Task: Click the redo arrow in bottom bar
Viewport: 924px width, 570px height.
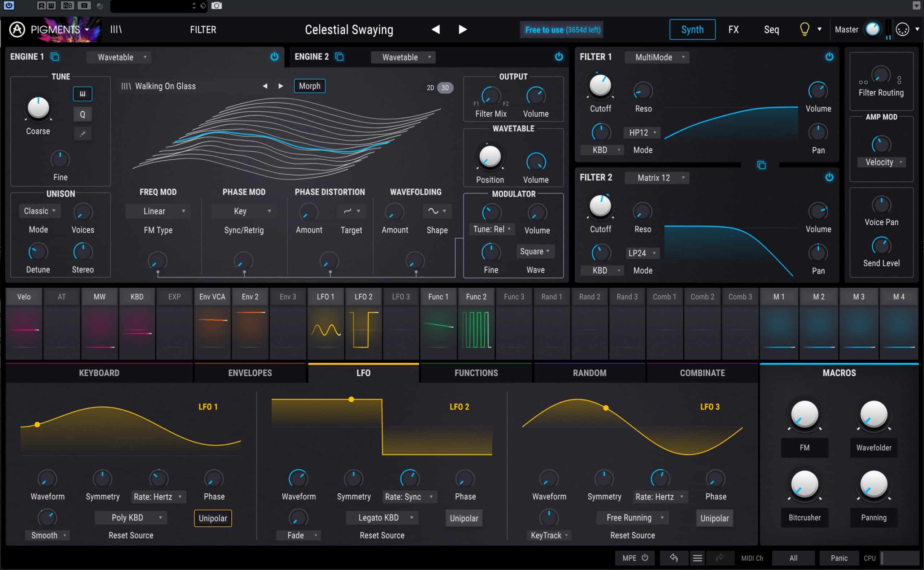Action: tap(720, 558)
